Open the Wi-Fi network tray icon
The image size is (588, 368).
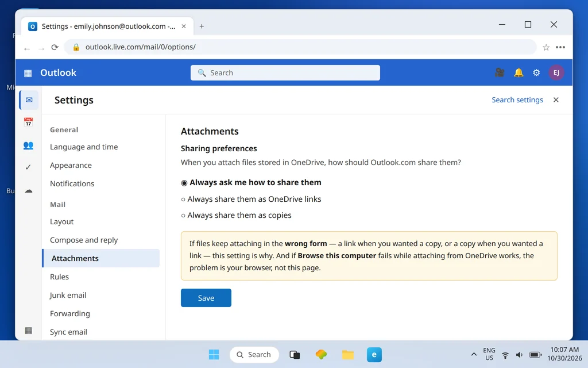tap(505, 355)
